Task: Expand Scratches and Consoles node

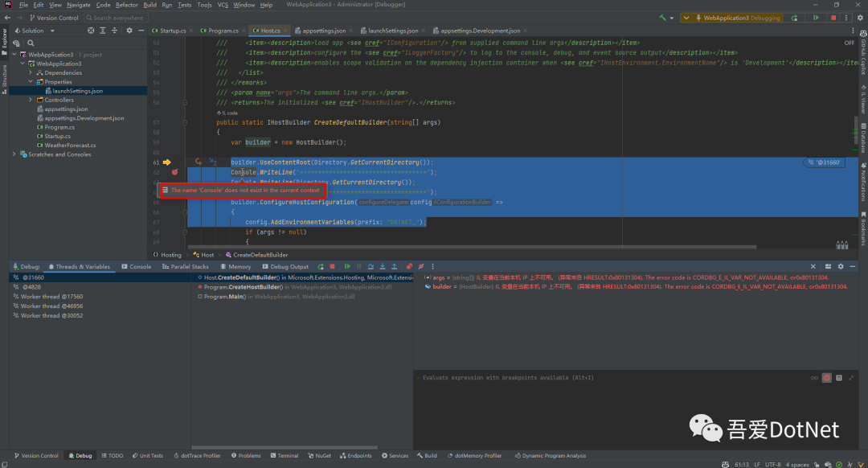Action: (14, 154)
